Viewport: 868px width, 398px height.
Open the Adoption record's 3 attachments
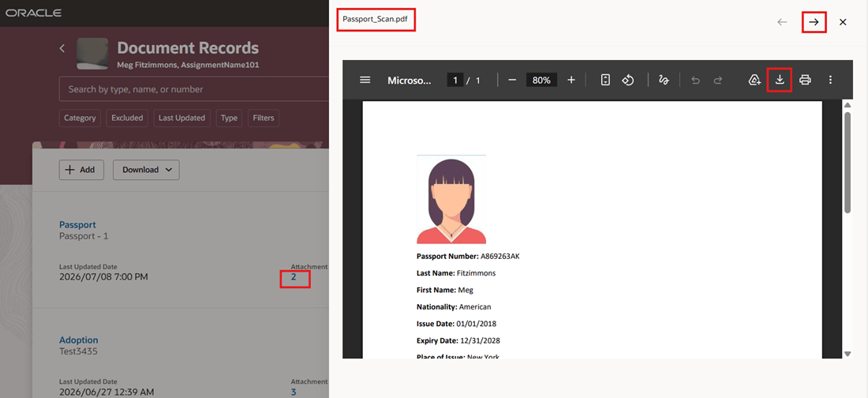pyautogui.click(x=294, y=392)
